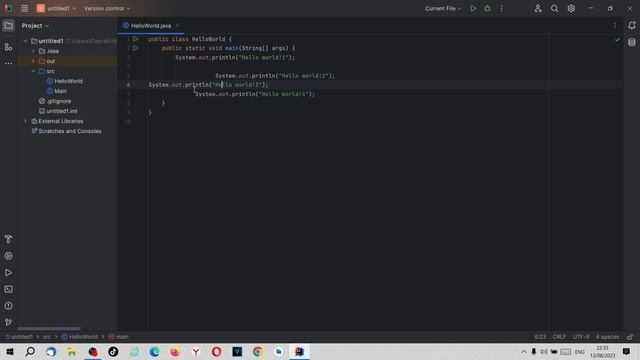Screen dimensions: 640x360
Task: Click the HelloWorld breadcrumb
Action: (80, 337)
